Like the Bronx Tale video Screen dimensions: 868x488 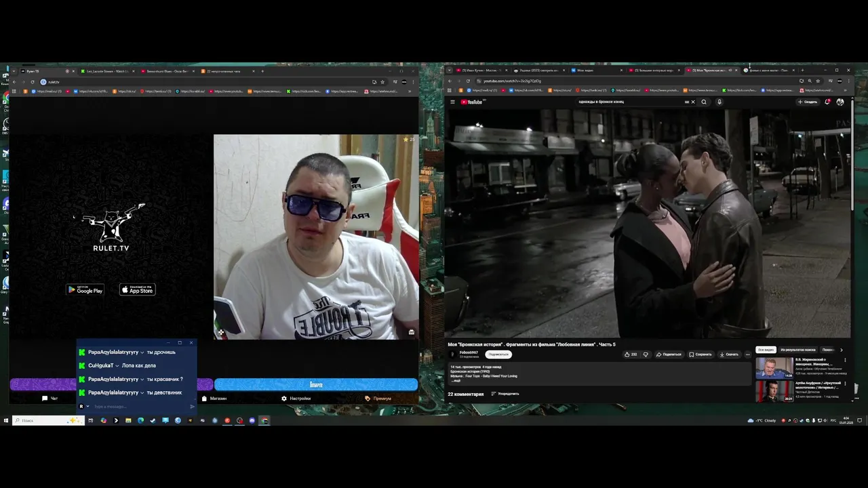pyautogui.click(x=631, y=354)
